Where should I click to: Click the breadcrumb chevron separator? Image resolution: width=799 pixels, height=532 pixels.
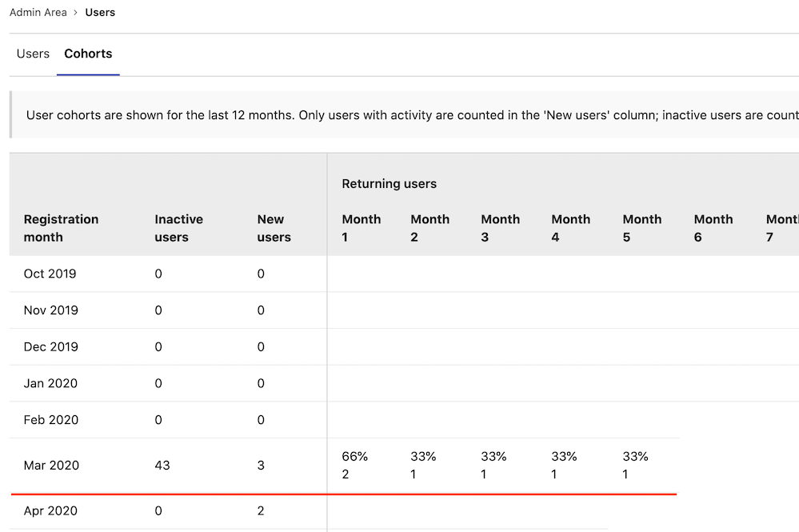click(x=76, y=13)
